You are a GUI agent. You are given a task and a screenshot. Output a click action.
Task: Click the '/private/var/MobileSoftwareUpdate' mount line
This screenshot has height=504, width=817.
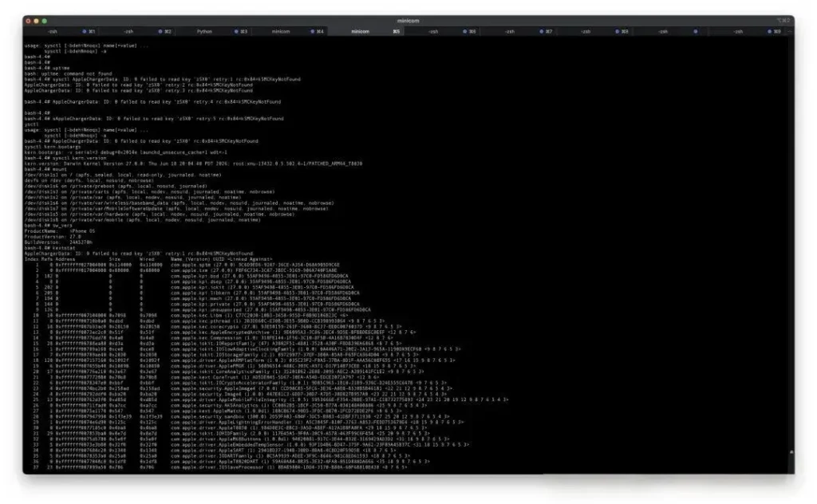pos(176,209)
